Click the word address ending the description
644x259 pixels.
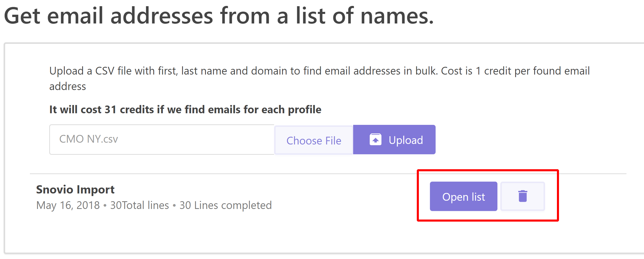click(x=67, y=86)
